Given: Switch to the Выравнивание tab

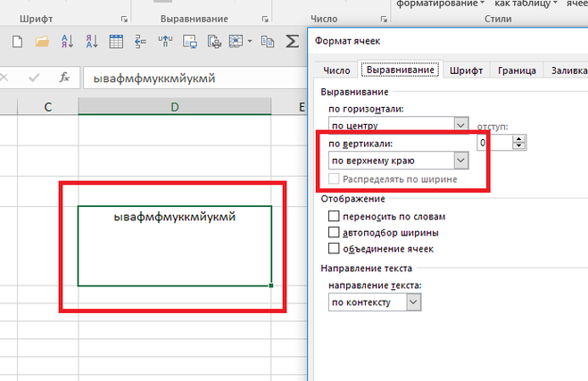Looking at the screenshot, I should pos(400,70).
